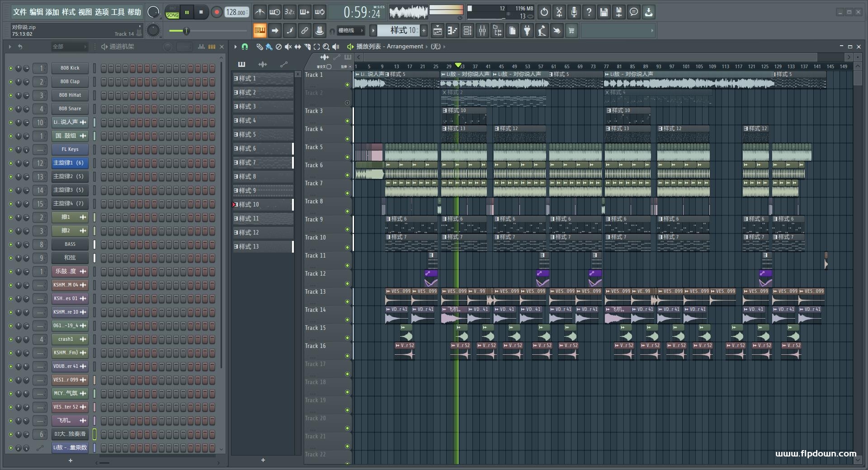Select the playlist zoom magnifier tool
This screenshot has width=868, height=470.
326,47
